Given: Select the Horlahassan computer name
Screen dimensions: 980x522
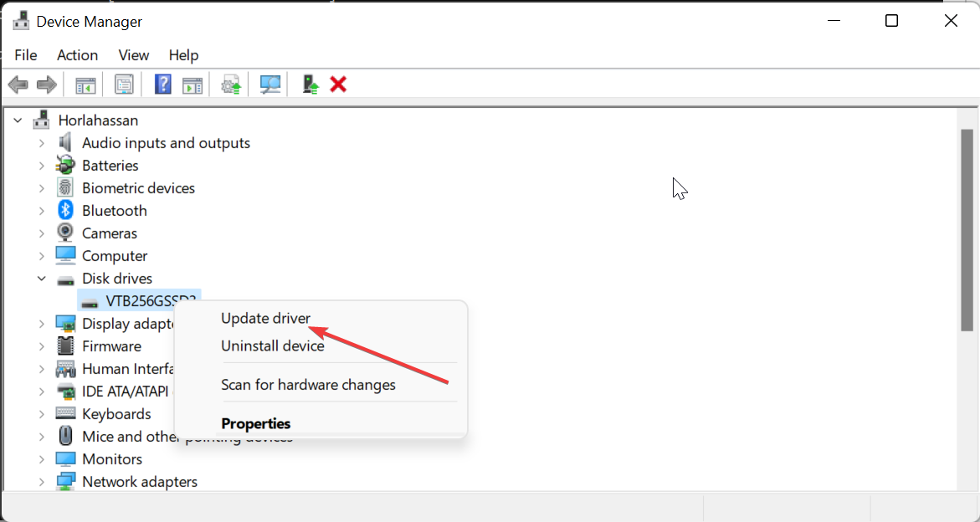Looking at the screenshot, I should tap(98, 120).
